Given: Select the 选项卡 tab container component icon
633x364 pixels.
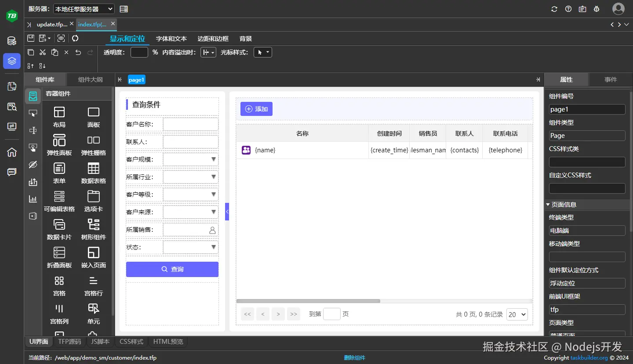Looking at the screenshot, I should click(93, 197).
